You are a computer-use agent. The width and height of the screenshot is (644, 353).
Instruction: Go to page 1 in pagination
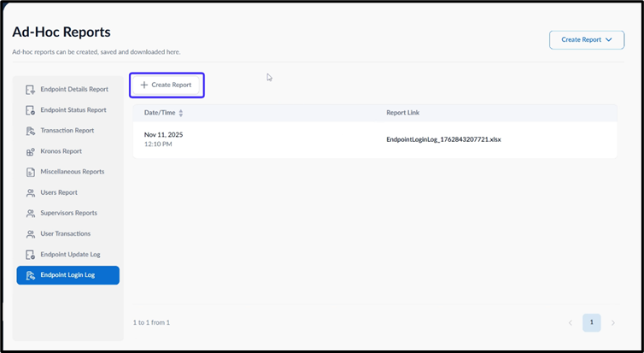pos(591,322)
